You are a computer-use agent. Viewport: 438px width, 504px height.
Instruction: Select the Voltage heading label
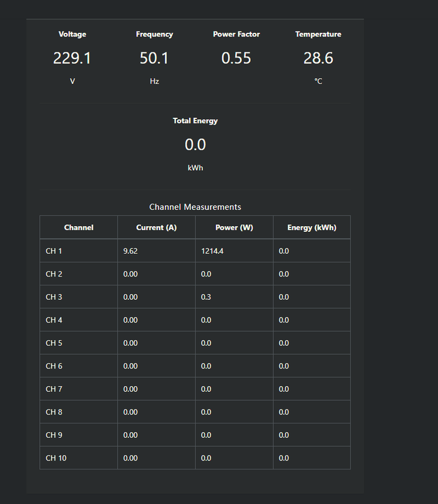[72, 34]
